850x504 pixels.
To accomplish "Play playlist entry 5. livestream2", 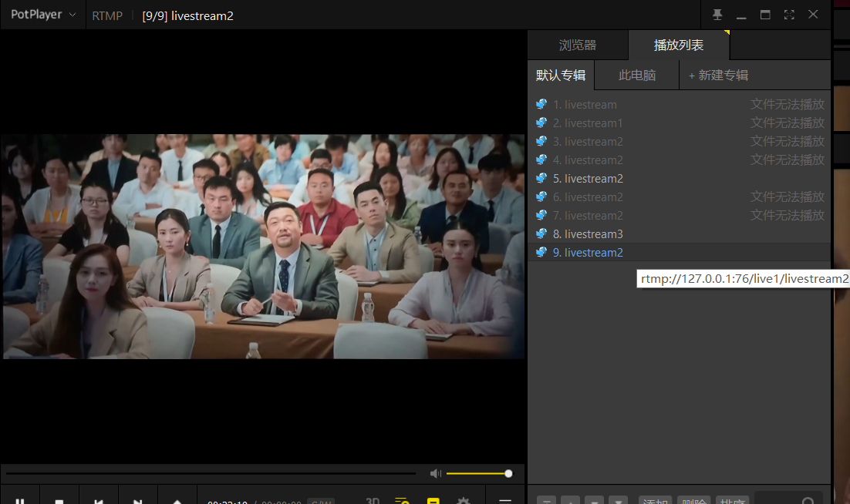I will point(680,178).
